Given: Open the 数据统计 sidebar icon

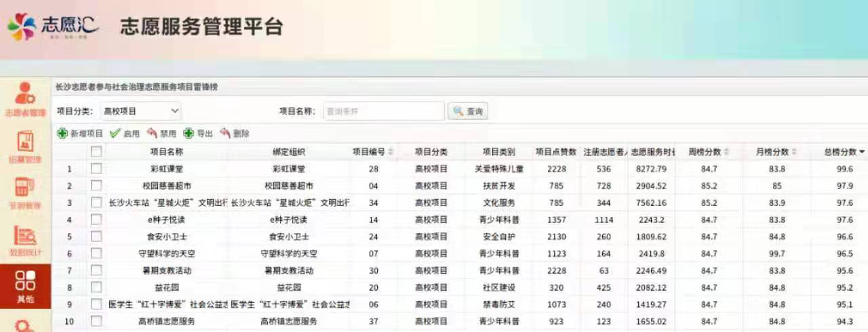Looking at the screenshot, I should pos(25,237).
